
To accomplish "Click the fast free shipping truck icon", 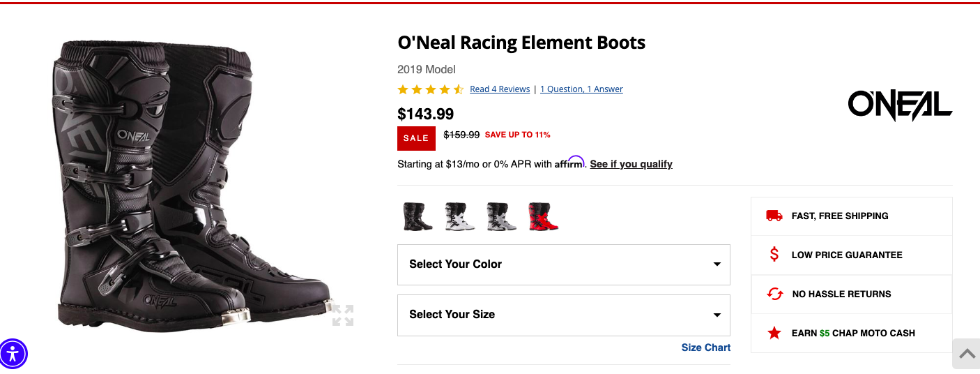I will (x=774, y=216).
